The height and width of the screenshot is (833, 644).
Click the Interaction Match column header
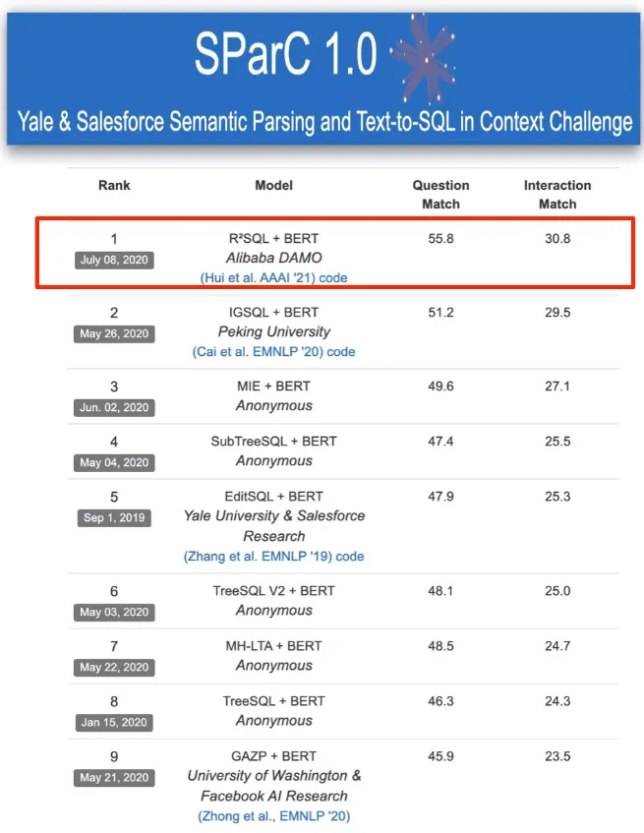557,195
